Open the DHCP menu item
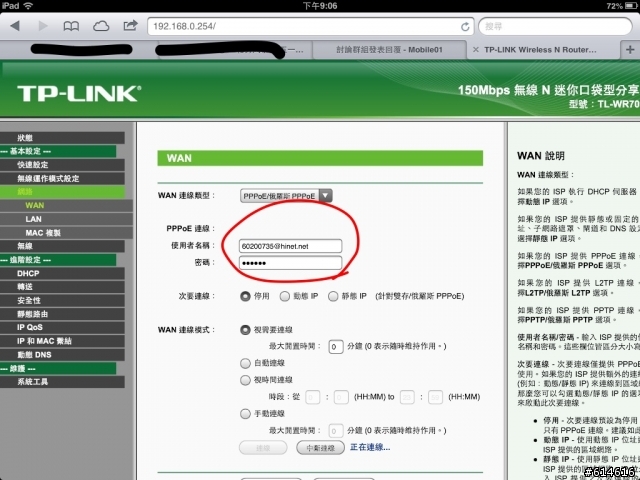The image size is (640, 480). click(62, 273)
